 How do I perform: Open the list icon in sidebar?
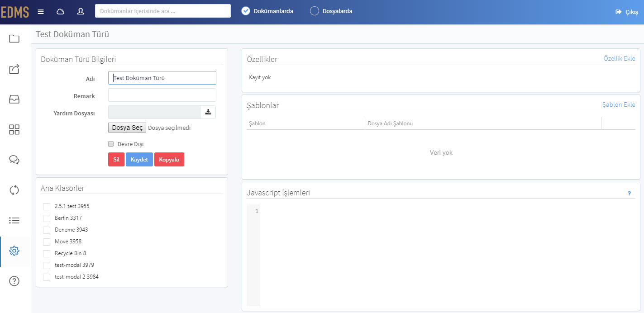coord(14,220)
